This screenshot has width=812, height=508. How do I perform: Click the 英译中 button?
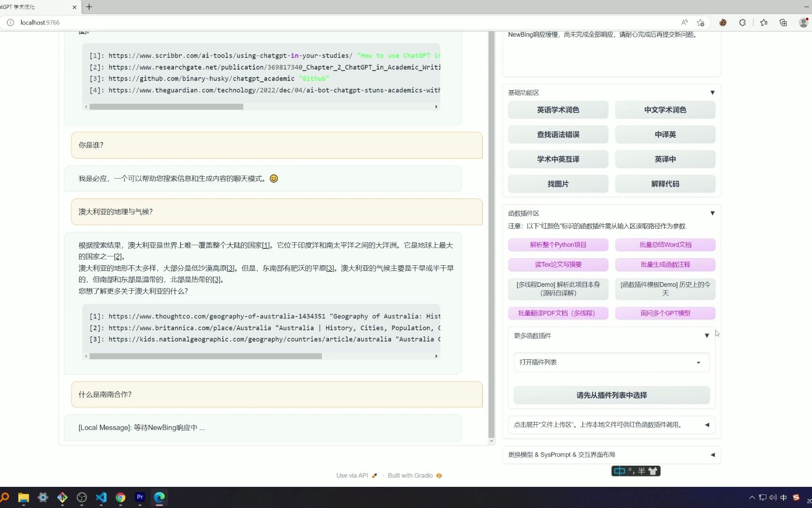tap(665, 159)
